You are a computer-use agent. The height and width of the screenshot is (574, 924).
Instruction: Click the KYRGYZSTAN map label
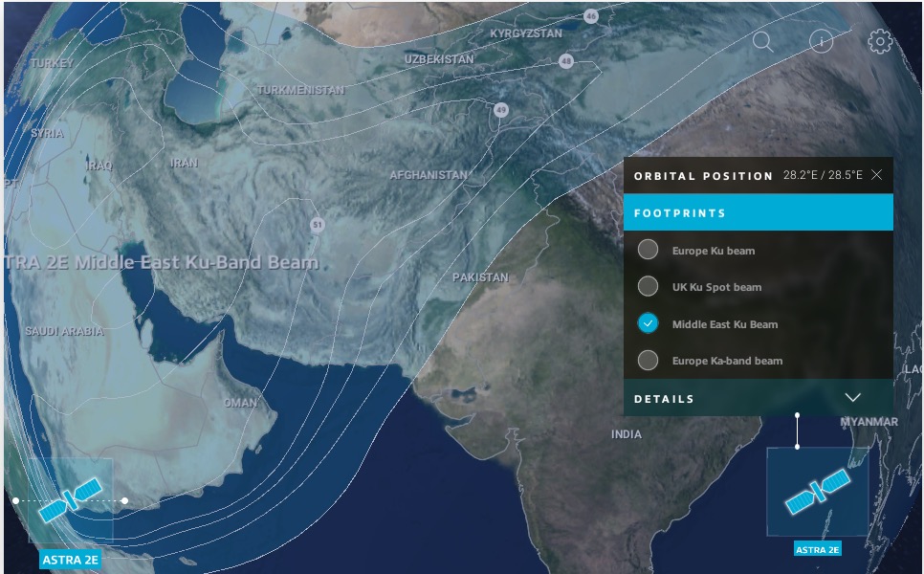[x=526, y=33]
